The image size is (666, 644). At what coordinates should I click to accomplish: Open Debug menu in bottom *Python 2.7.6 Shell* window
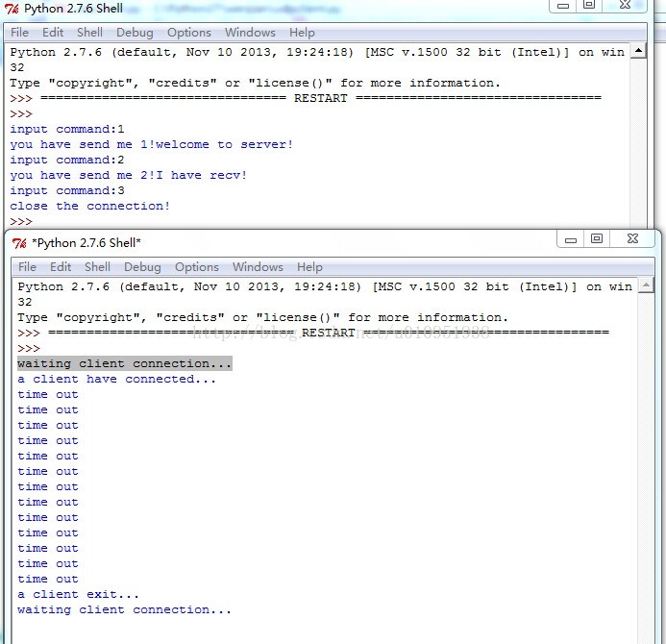[x=142, y=267]
